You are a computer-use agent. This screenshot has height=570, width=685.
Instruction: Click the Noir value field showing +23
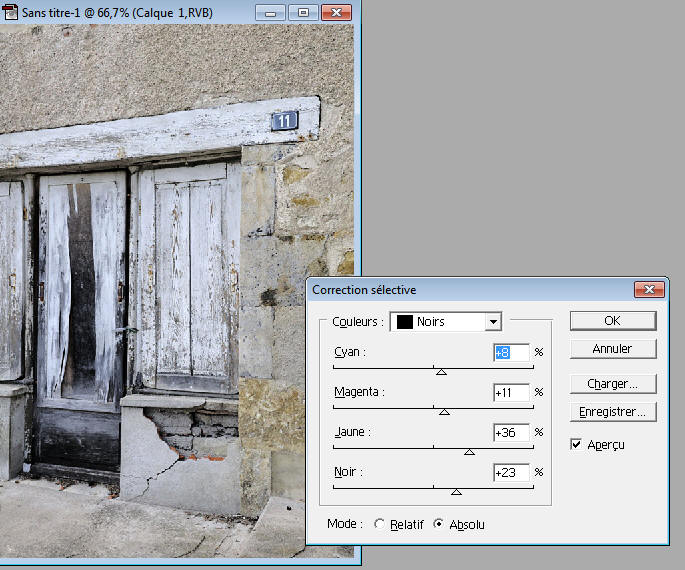[512, 473]
